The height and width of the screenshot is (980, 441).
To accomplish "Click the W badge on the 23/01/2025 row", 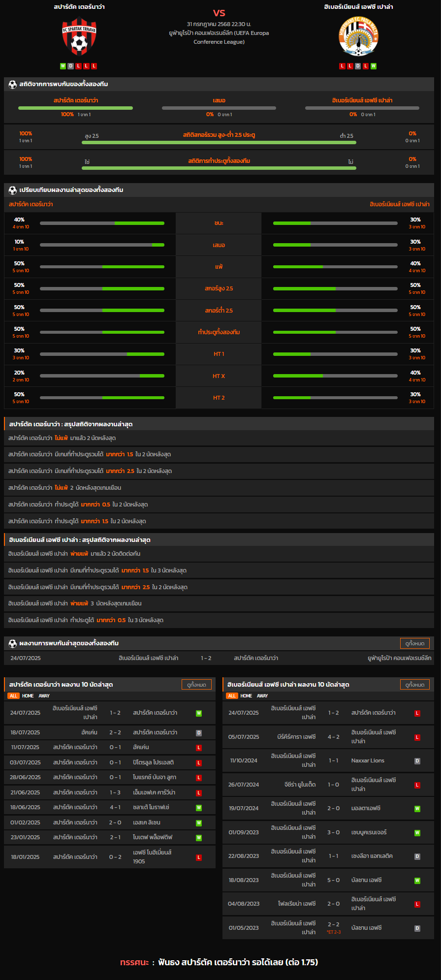I will tap(199, 838).
